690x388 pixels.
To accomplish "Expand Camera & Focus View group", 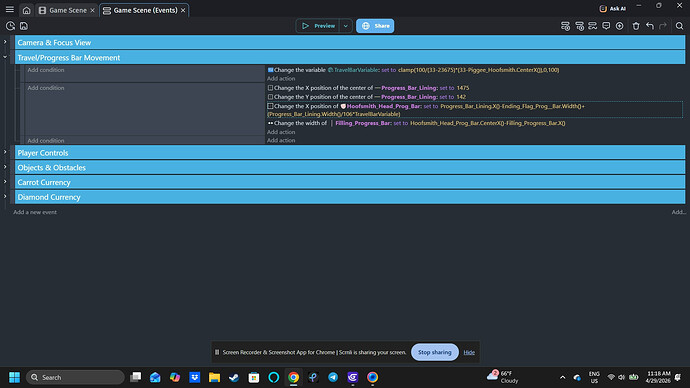I will pos(5,42).
